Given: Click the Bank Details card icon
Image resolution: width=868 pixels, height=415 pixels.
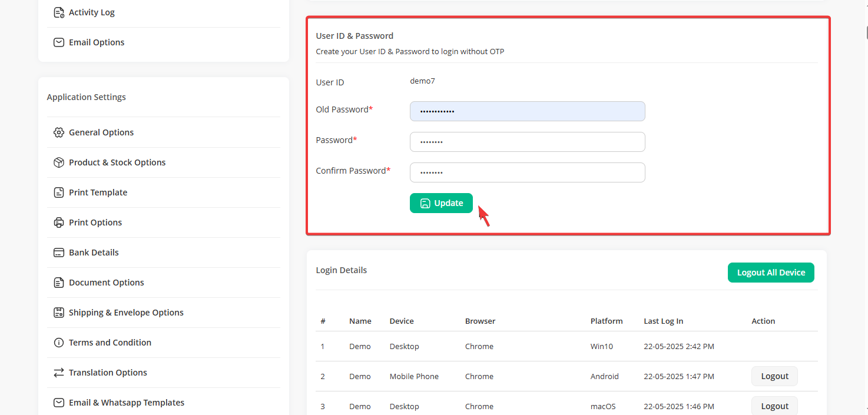Looking at the screenshot, I should (x=58, y=253).
